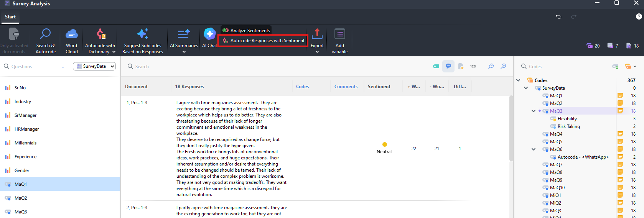Open the Word Cloud tool

pyautogui.click(x=72, y=41)
